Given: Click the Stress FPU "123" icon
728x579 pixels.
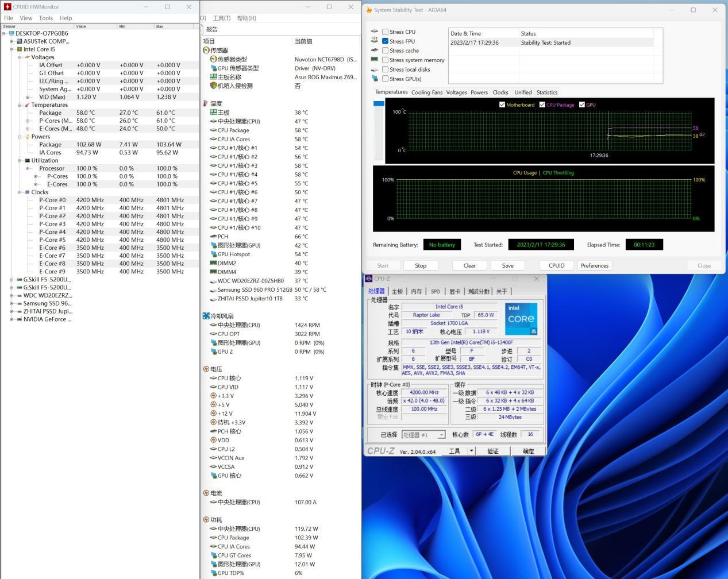Looking at the screenshot, I should click(375, 41).
